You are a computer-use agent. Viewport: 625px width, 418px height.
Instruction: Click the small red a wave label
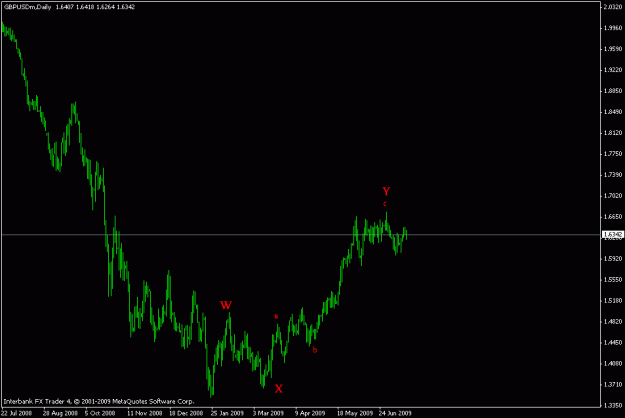click(x=276, y=316)
